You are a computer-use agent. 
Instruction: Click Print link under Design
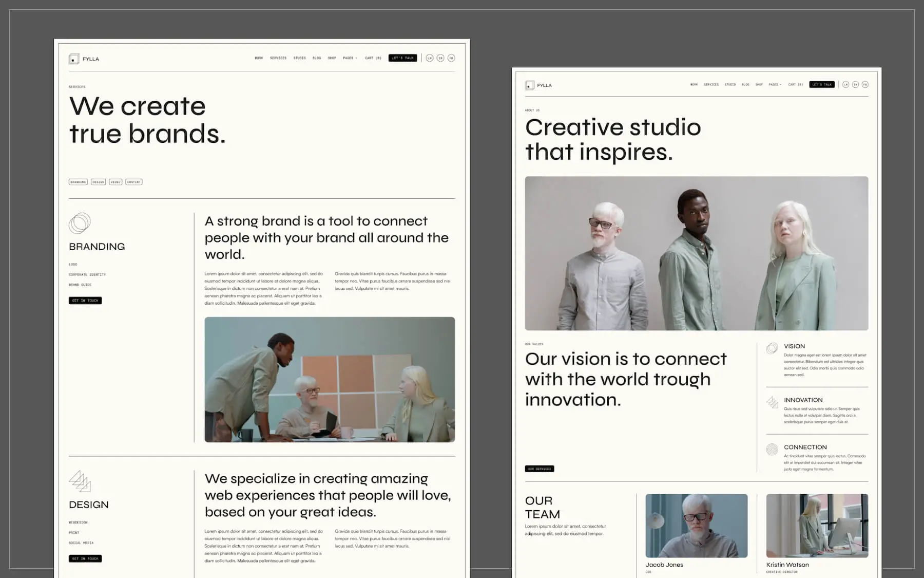(74, 533)
